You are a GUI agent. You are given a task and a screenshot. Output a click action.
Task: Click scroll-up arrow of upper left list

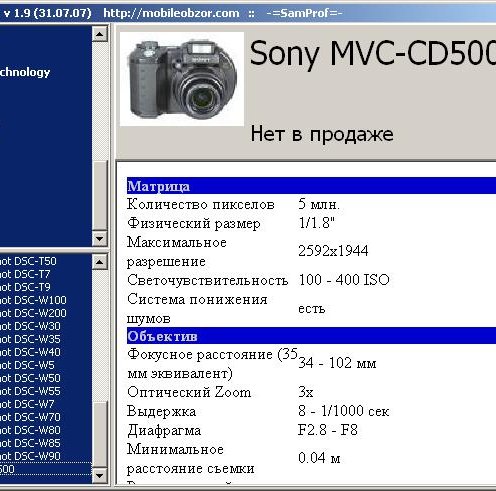pyautogui.click(x=99, y=34)
